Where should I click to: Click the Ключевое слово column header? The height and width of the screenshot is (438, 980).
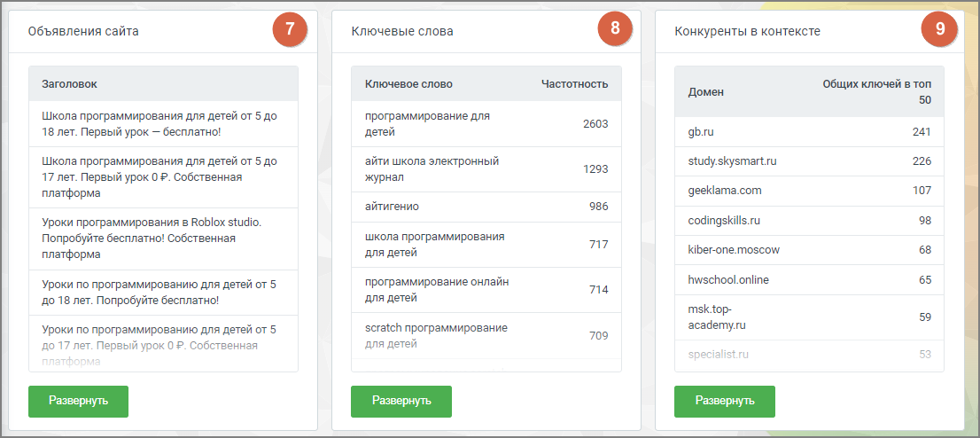408,84
